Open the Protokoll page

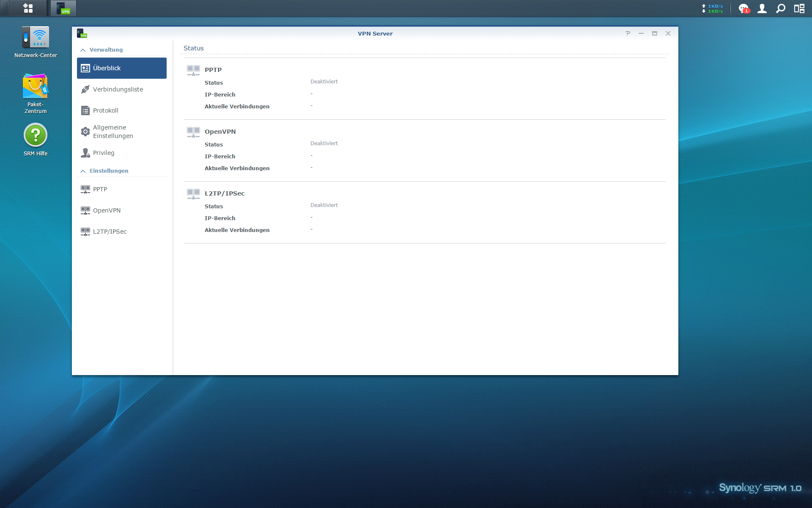tap(105, 110)
